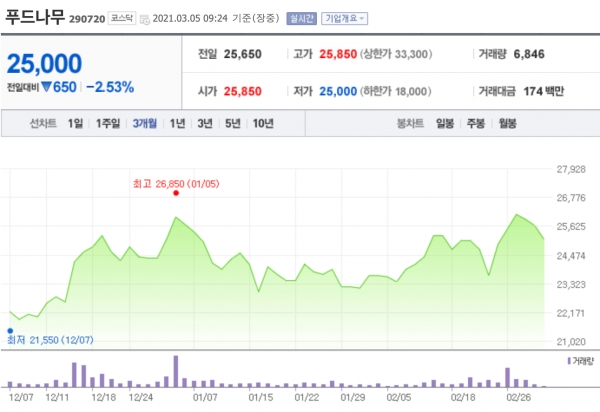The image size is (600, 412).
Task: Click the red 최고 26,850 high marker dot
Action: (176, 193)
